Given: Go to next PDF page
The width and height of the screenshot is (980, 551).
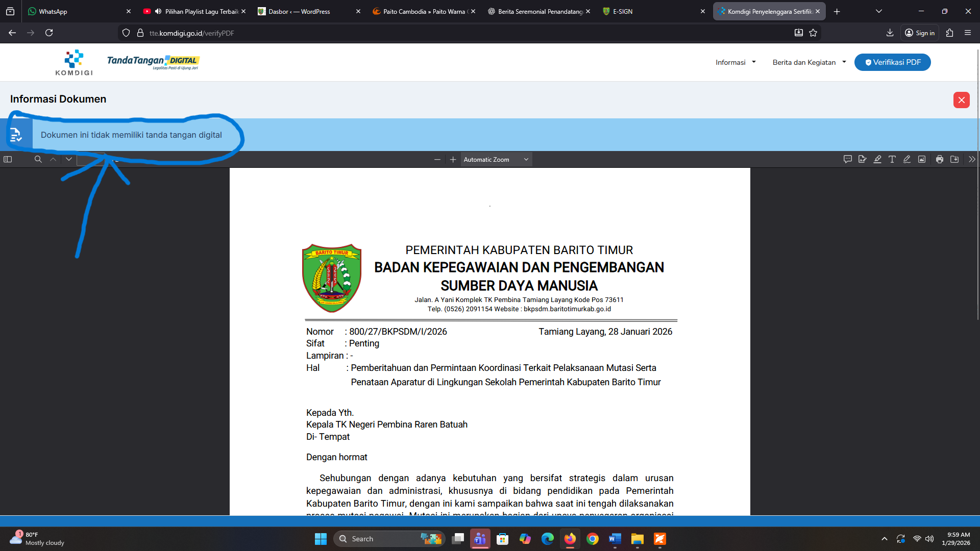Looking at the screenshot, I should pos(69,159).
